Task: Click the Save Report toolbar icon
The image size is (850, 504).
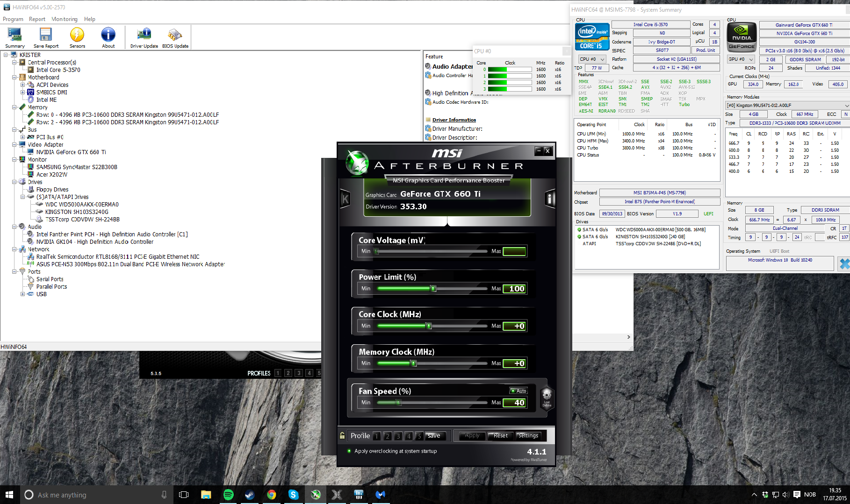Action: pyautogui.click(x=46, y=37)
